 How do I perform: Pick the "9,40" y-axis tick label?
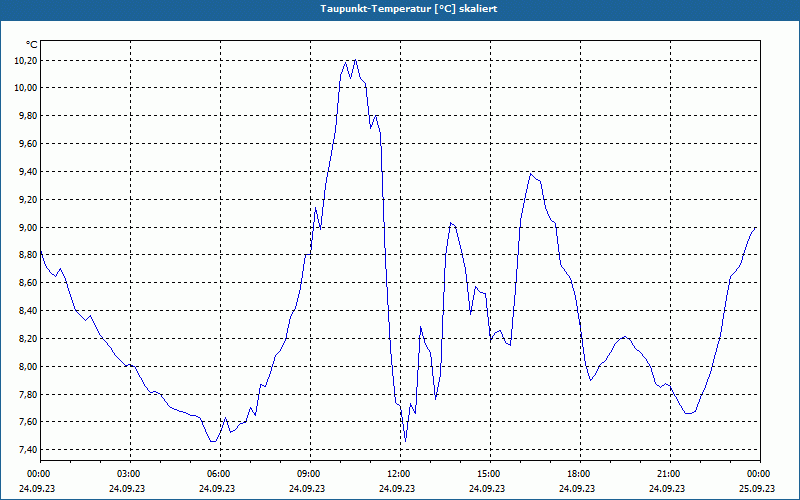(29, 171)
